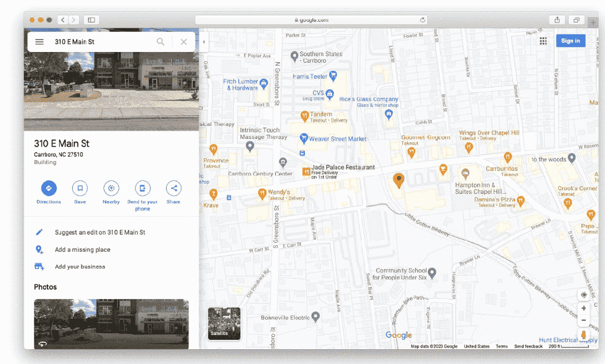Open a new tab with plus button
Screen dimensions: 605x364
(x=593, y=23)
